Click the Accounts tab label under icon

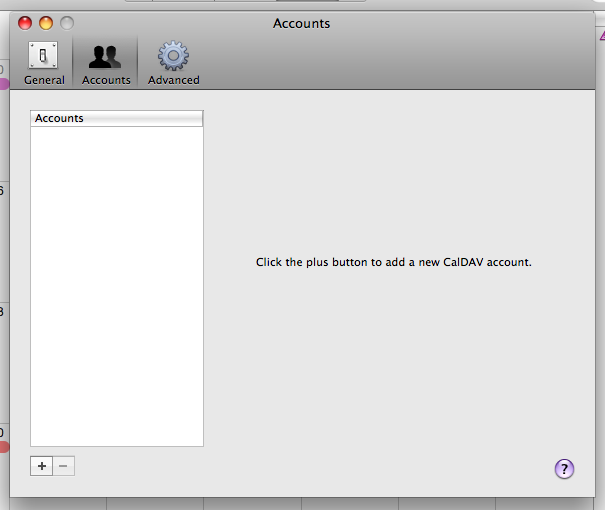click(106, 80)
